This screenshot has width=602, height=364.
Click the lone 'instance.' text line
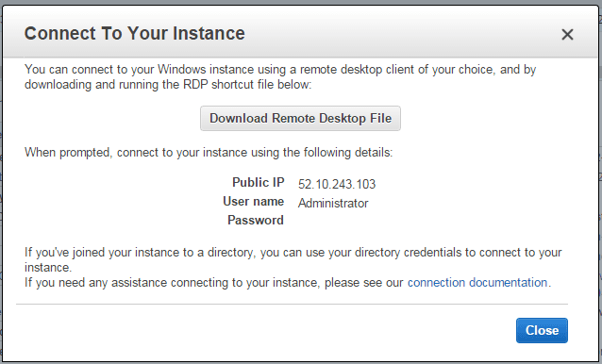click(48, 267)
